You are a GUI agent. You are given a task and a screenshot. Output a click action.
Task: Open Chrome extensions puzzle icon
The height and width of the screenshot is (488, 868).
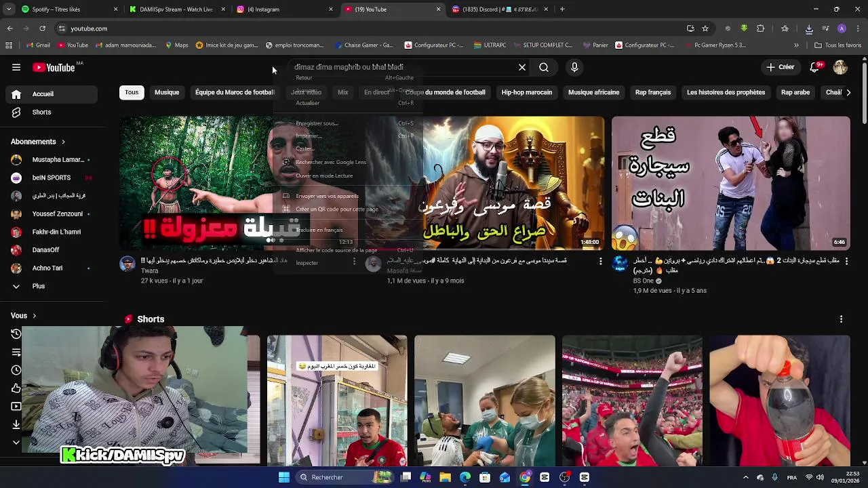pos(760,28)
